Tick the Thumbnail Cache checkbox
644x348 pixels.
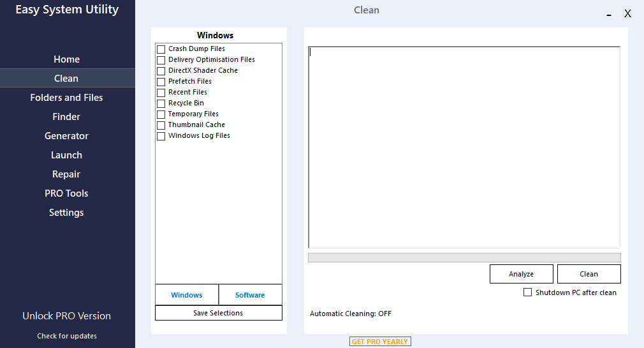(161, 125)
